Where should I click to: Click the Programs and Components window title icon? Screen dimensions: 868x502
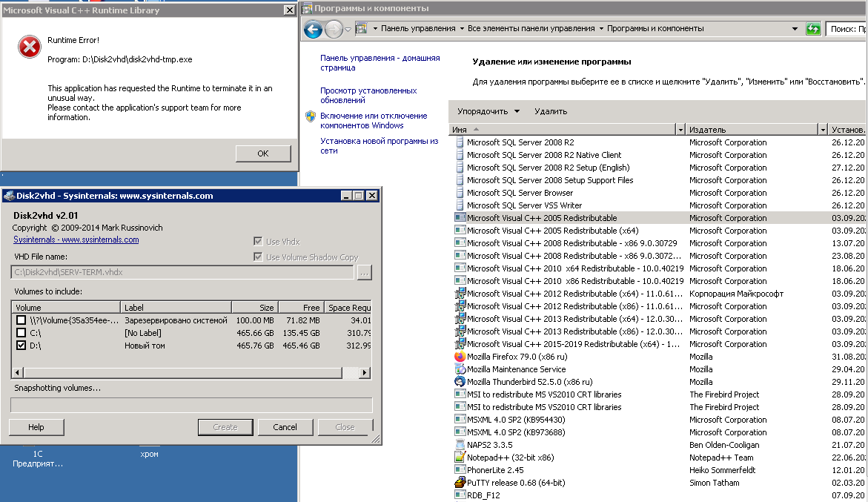point(307,8)
